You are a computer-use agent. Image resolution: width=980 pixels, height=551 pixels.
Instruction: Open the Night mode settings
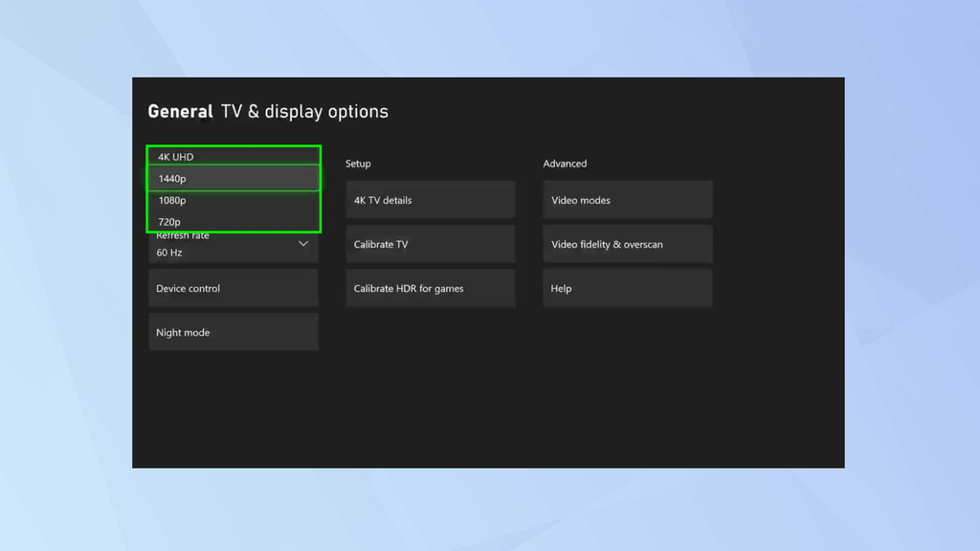(x=234, y=332)
